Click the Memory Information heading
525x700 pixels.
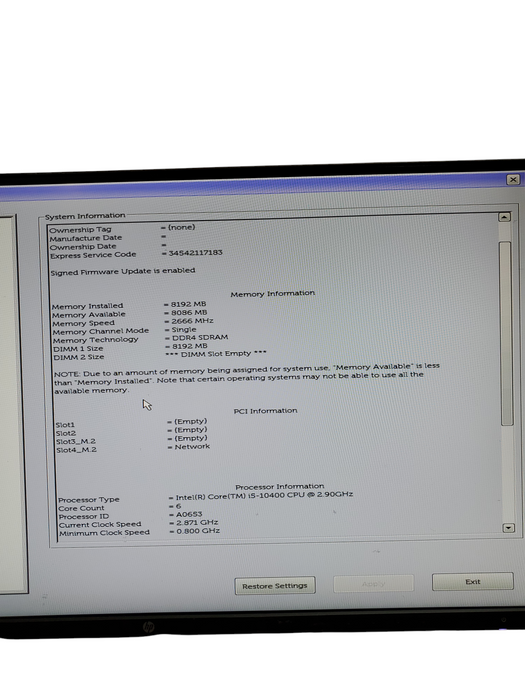coord(273,294)
